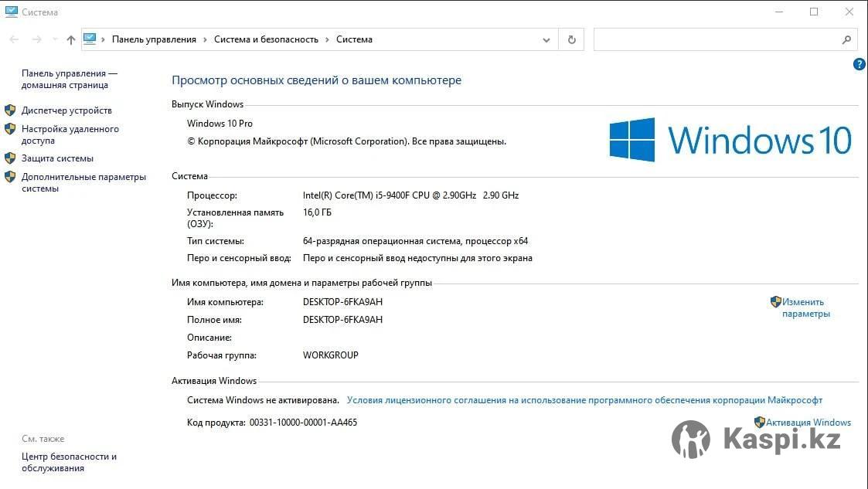Expand chevron after 'Панель управления' breadcrumb

pos(206,39)
